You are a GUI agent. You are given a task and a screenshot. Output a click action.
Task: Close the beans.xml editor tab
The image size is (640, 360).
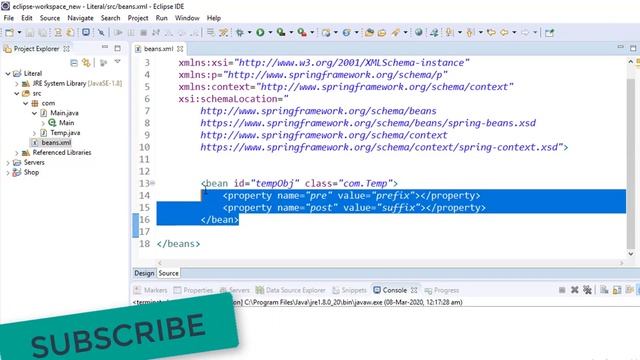[x=180, y=49]
